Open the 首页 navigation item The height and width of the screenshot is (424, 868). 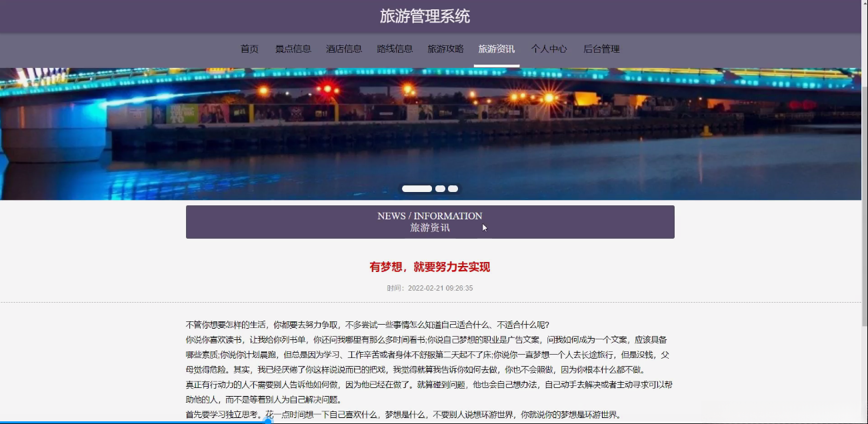click(249, 49)
